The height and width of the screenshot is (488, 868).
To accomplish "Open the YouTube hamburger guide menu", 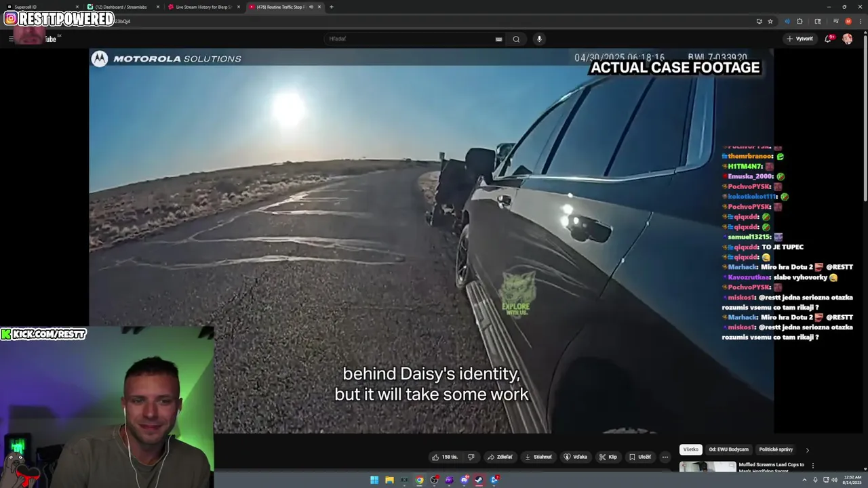I will (x=11, y=39).
